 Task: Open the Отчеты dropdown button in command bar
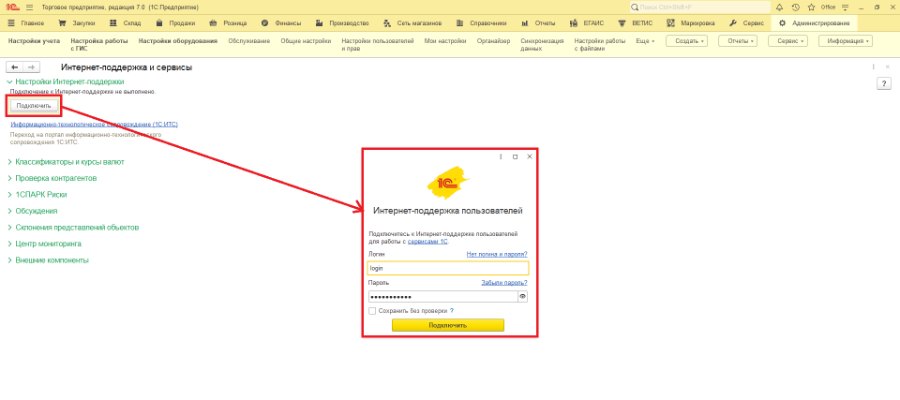coord(737,41)
